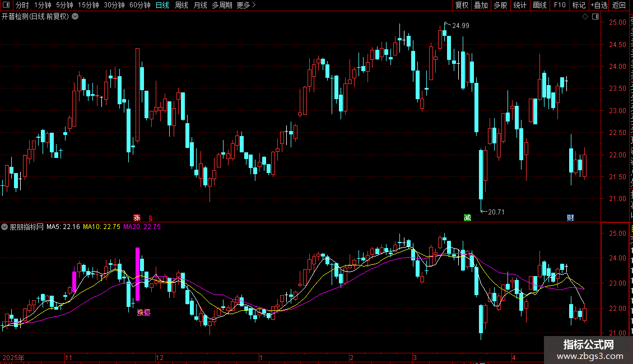Open the 统计 statistics button

(x=519, y=5)
